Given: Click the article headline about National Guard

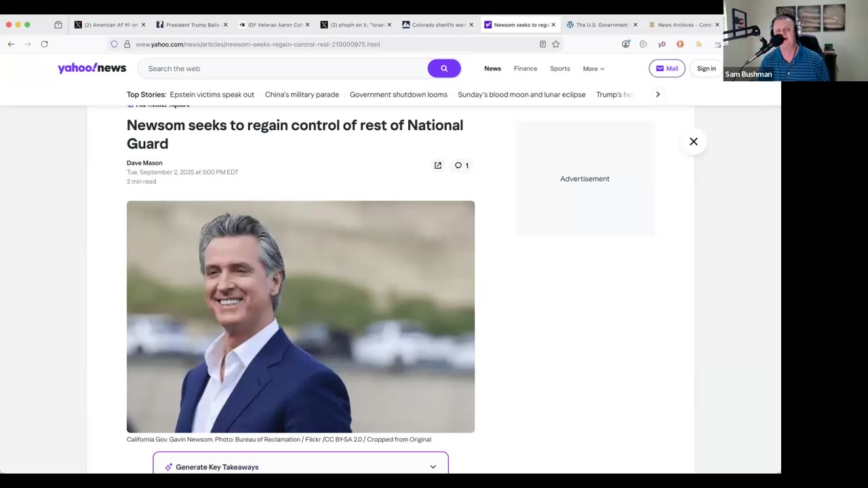Looking at the screenshot, I should 295,134.
